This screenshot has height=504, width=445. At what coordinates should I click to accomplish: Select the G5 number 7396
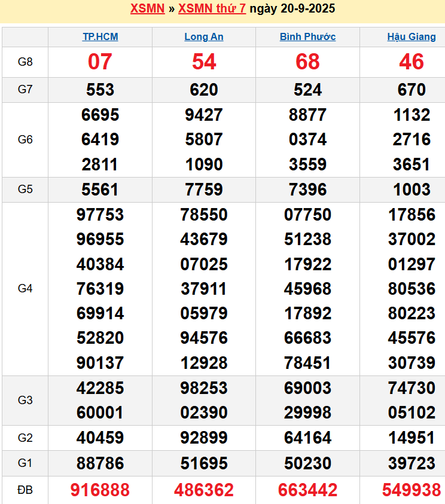click(307, 190)
